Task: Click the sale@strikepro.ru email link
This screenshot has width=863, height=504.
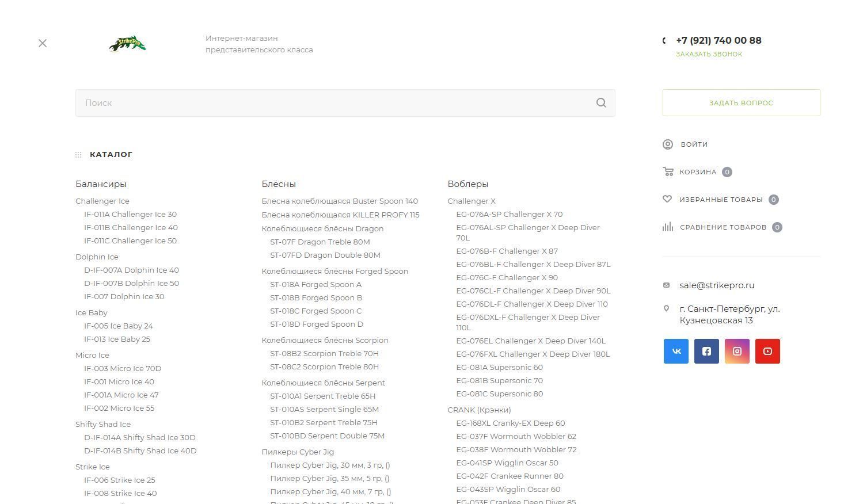Action: 717,285
